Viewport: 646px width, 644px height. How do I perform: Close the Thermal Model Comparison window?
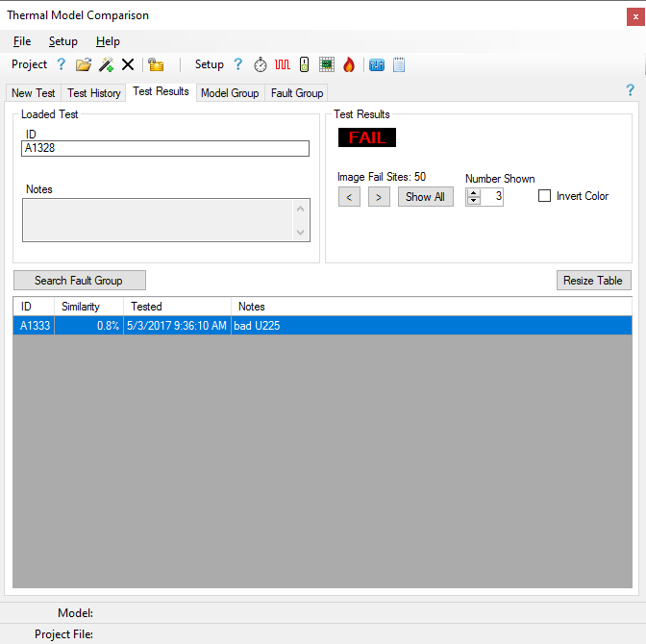coord(635,17)
